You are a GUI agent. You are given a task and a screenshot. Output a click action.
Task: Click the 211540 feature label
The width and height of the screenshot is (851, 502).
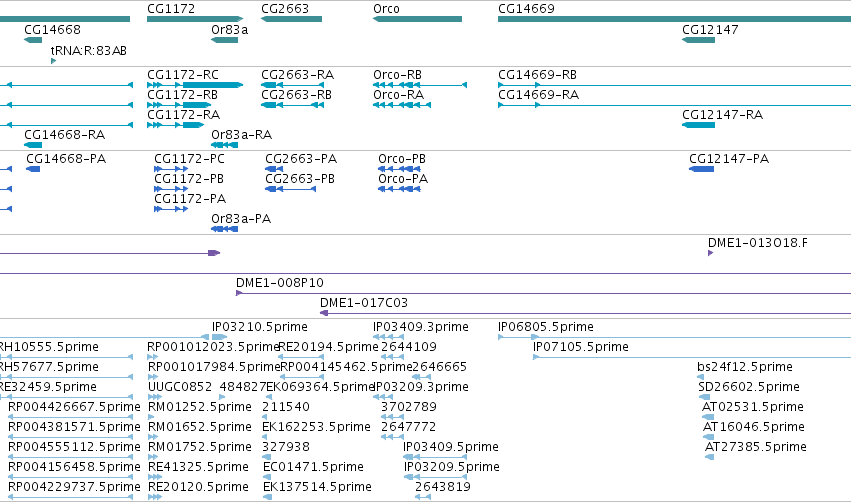[x=286, y=407]
